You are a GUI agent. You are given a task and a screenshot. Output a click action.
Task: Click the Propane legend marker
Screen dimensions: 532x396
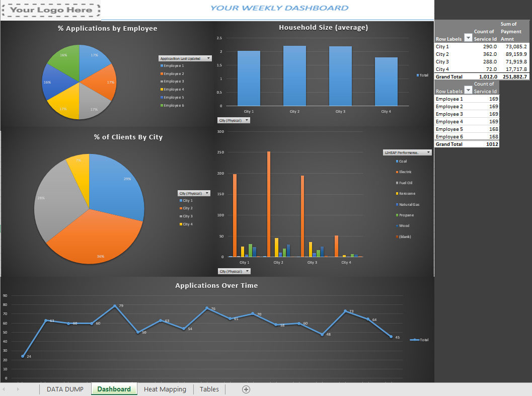(x=398, y=215)
